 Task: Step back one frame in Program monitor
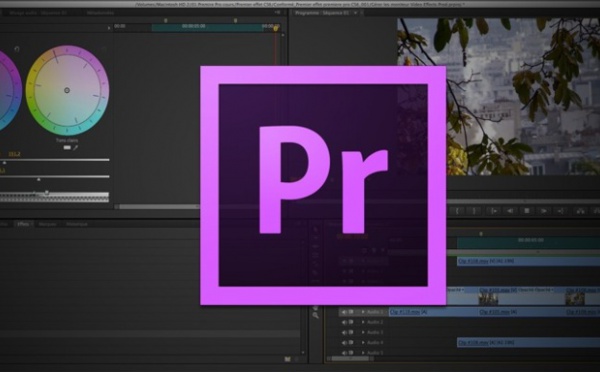(x=510, y=211)
